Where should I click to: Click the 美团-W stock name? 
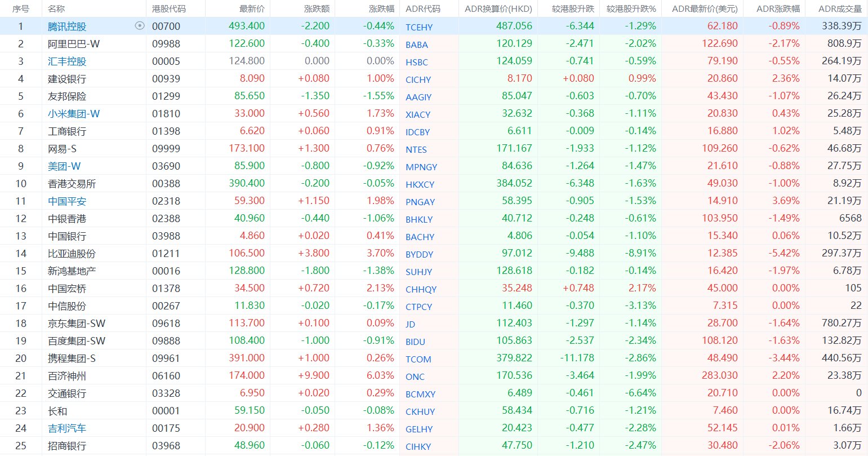[x=64, y=166]
